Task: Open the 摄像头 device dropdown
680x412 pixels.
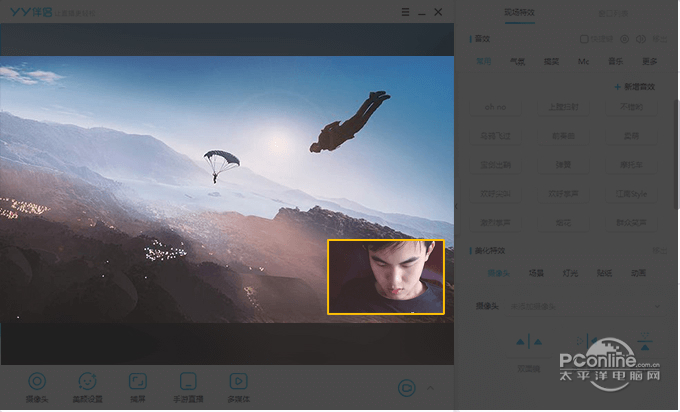Action: point(586,306)
